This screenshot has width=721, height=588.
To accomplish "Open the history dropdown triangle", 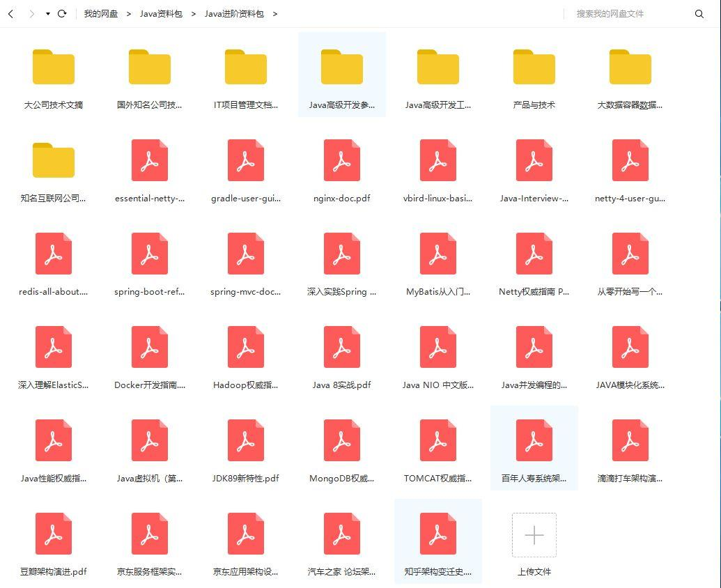I will 48,14.
